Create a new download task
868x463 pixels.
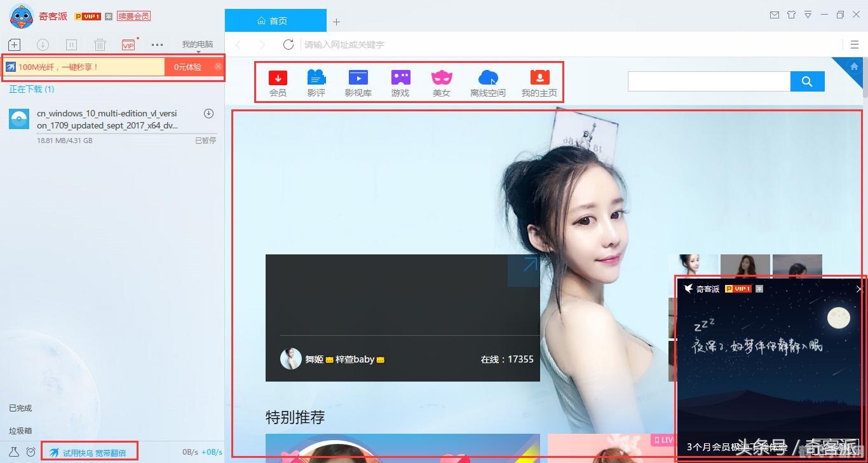tap(14, 45)
